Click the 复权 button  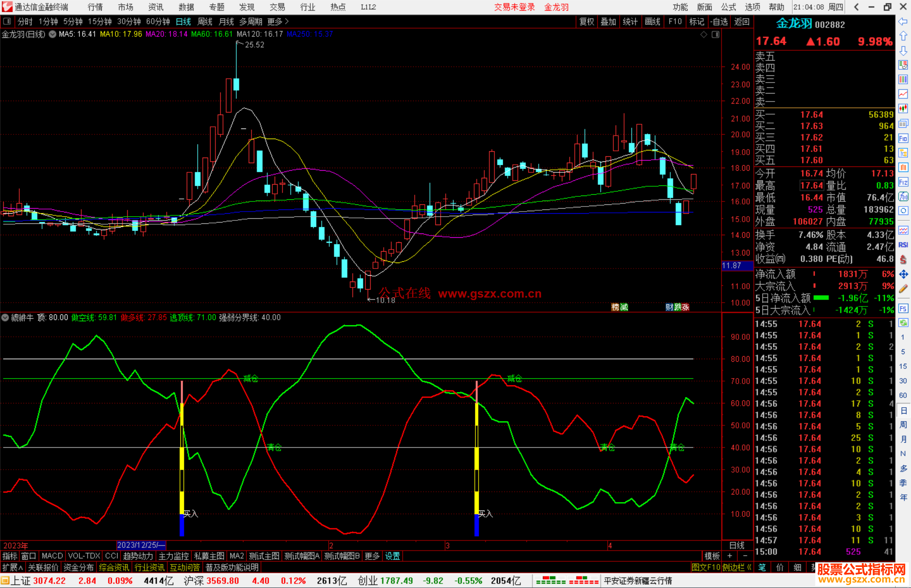click(586, 21)
